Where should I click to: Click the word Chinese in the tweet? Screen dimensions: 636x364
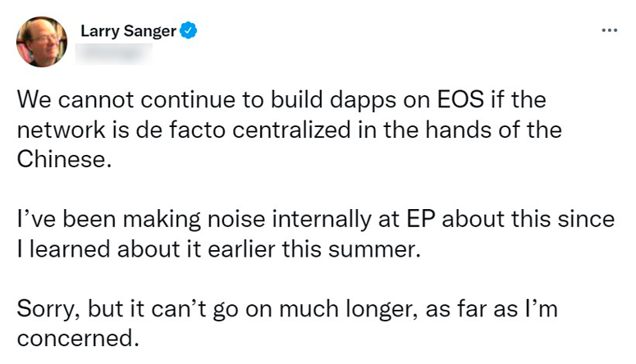pyautogui.click(x=64, y=159)
